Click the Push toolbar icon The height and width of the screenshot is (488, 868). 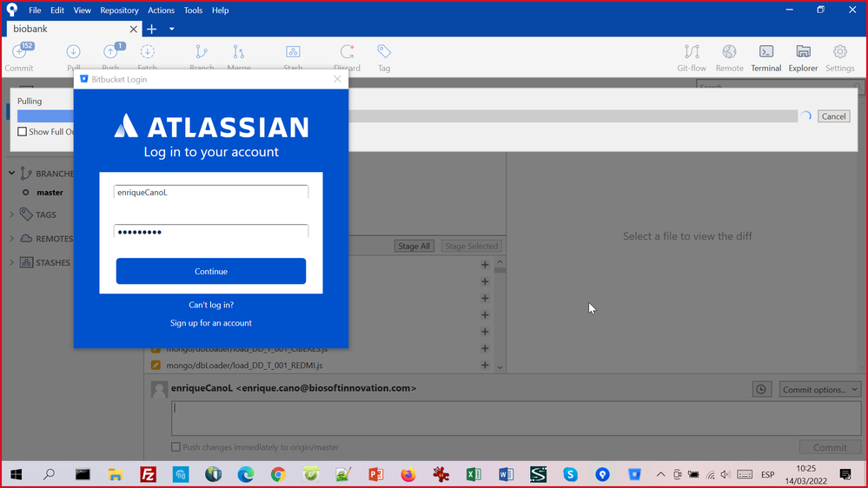110,56
